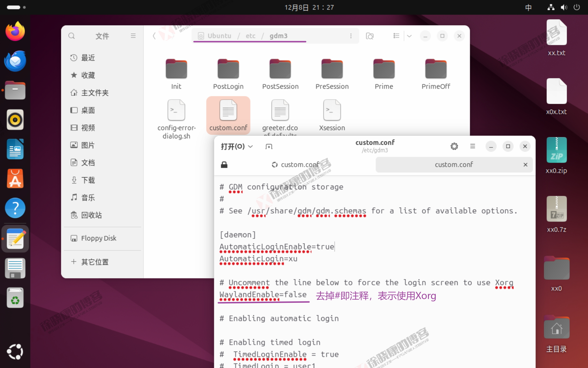Open Firefox from the dock

tap(15, 31)
